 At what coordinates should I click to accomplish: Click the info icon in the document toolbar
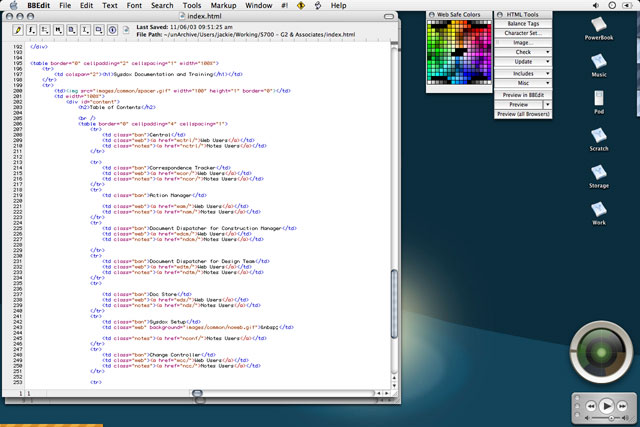tap(110, 31)
